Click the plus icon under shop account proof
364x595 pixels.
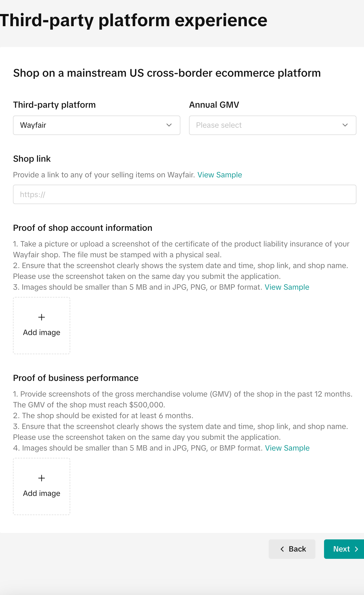click(x=42, y=317)
